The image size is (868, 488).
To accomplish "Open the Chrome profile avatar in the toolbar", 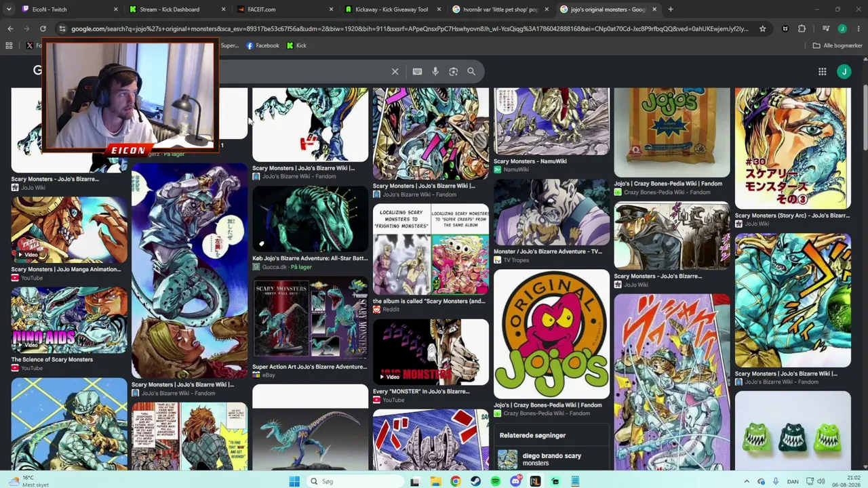I will click(x=842, y=28).
